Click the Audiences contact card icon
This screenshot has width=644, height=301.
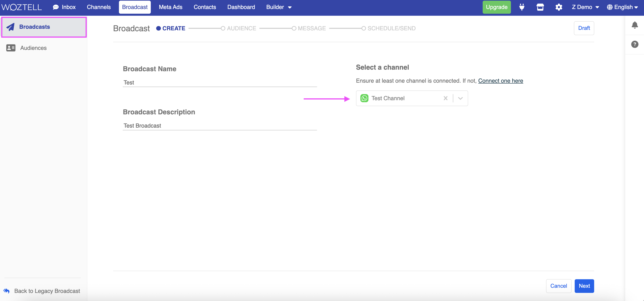[11, 48]
